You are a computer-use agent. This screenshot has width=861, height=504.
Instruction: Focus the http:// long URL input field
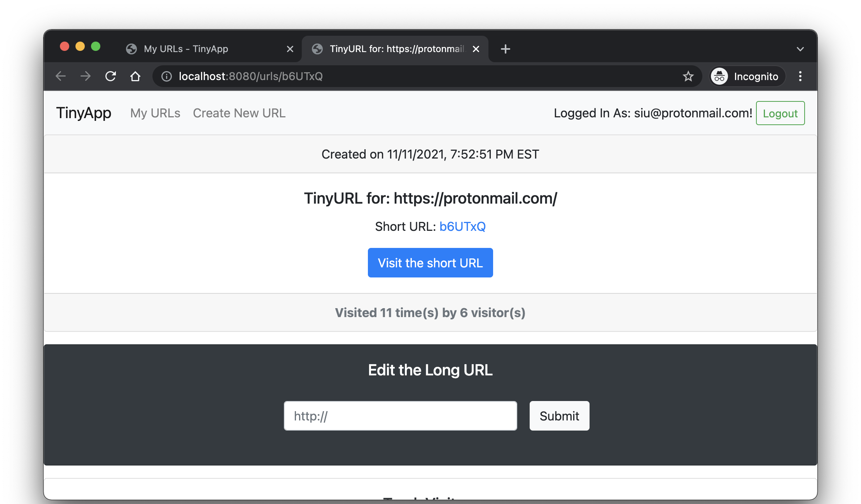pos(400,416)
